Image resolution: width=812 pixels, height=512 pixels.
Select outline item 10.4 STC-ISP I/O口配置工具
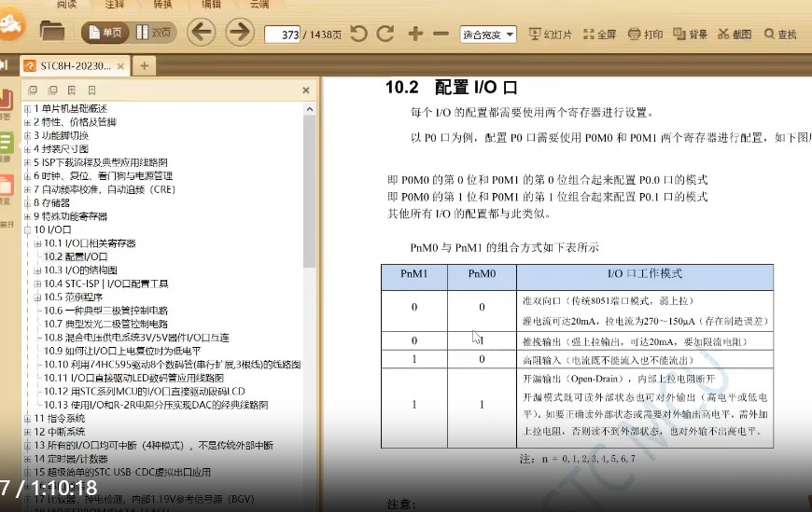tap(105, 284)
